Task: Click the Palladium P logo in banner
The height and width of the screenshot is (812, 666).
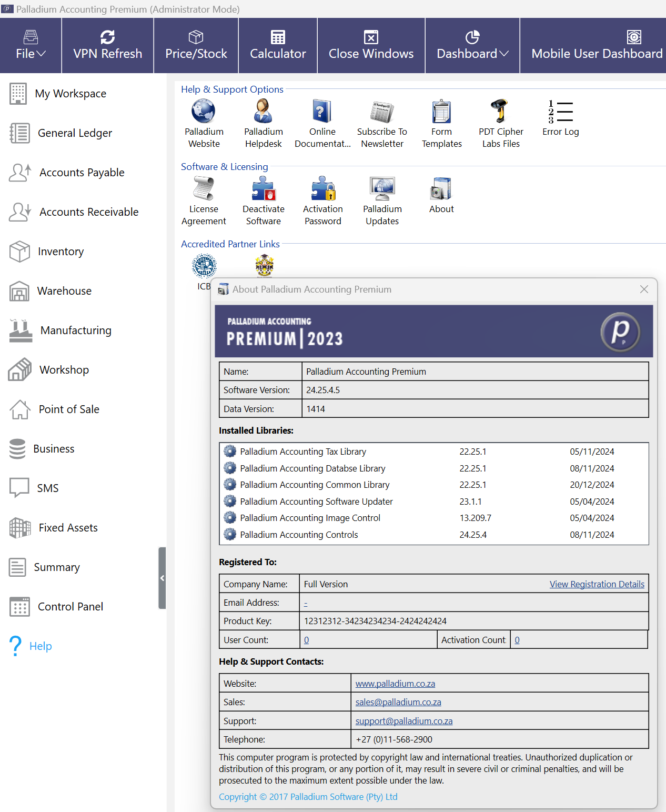Action: coord(620,331)
